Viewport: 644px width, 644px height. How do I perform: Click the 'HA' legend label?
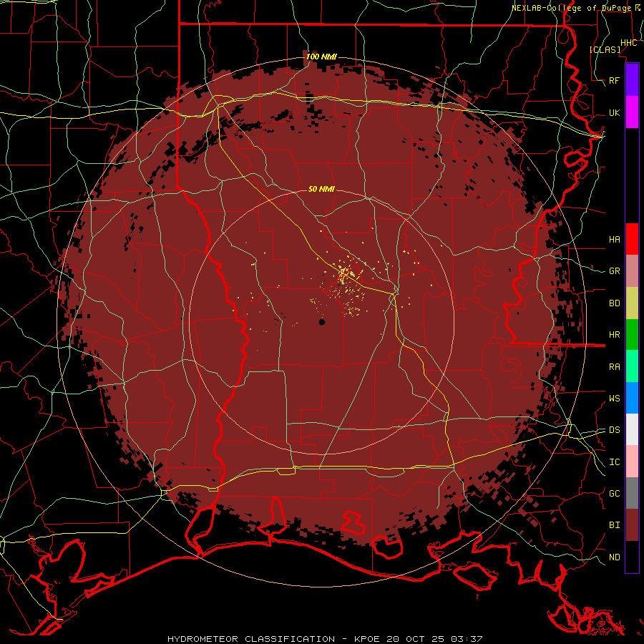pos(615,239)
